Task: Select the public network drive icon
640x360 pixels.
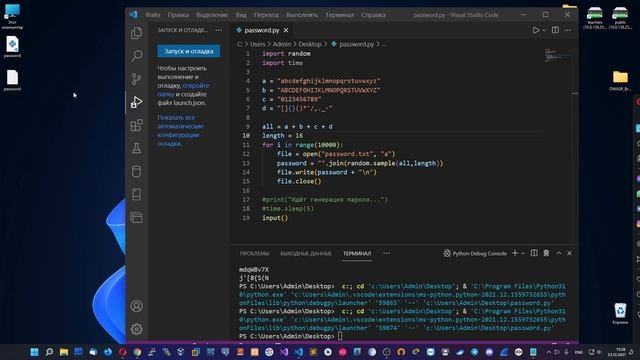Action: point(620,18)
